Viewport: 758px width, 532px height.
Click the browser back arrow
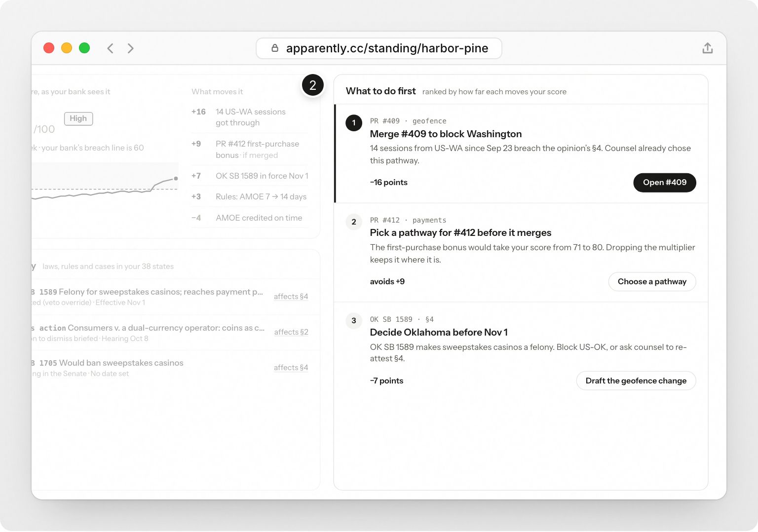(111, 48)
